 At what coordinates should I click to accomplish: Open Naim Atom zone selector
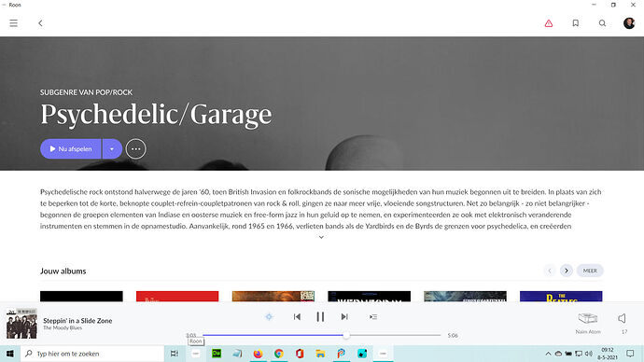click(x=588, y=322)
